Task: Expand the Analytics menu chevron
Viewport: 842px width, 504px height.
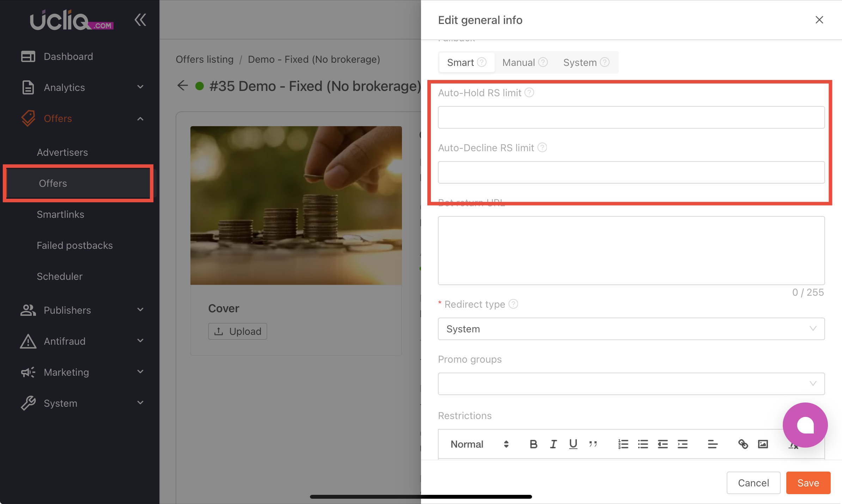Action: click(x=140, y=87)
